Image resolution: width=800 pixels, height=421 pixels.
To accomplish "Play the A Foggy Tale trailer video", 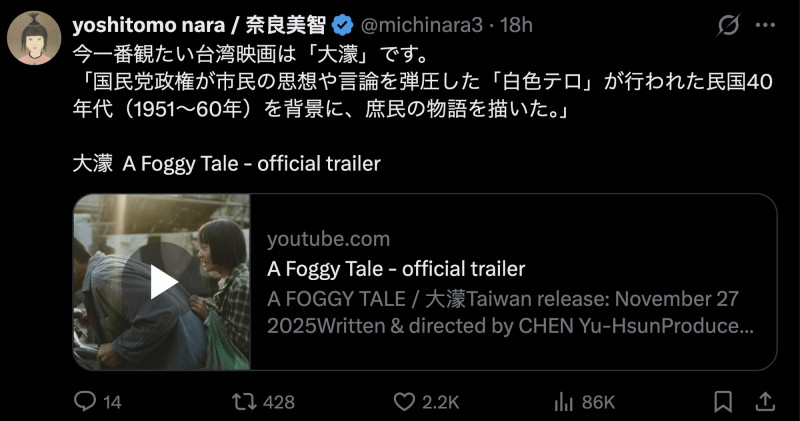I will [163, 282].
